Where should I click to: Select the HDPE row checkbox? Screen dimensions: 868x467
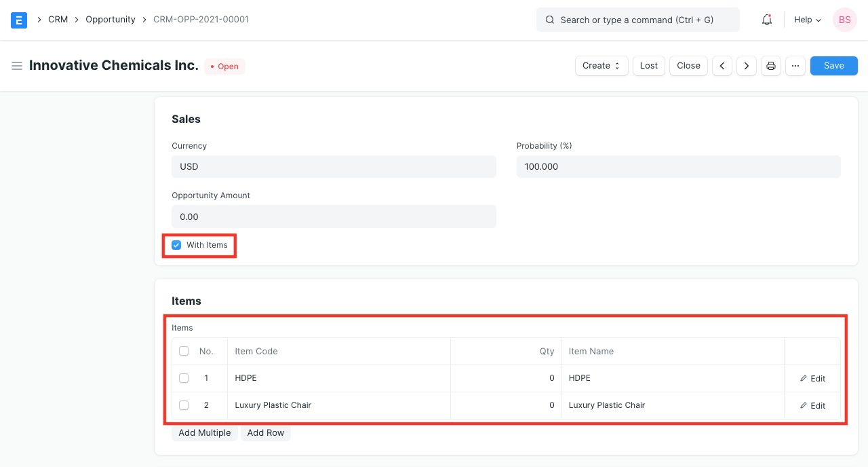click(184, 378)
